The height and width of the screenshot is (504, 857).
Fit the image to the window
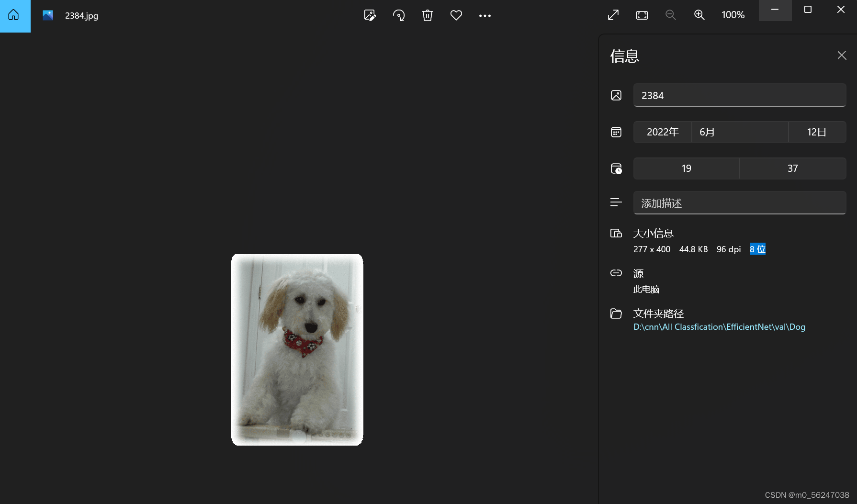point(642,15)
